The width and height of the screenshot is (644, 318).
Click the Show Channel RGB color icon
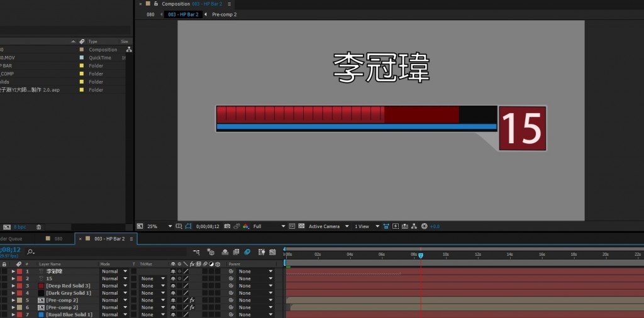coord(245,226)
